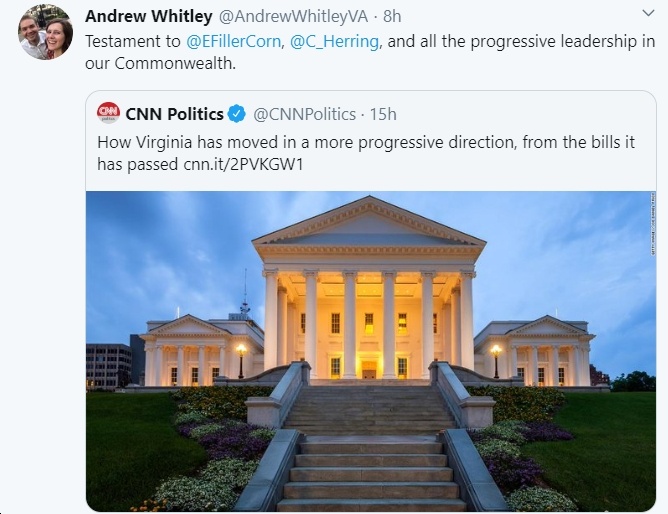Open Andrew Whitley's profile photo

(x=46, y=32)
